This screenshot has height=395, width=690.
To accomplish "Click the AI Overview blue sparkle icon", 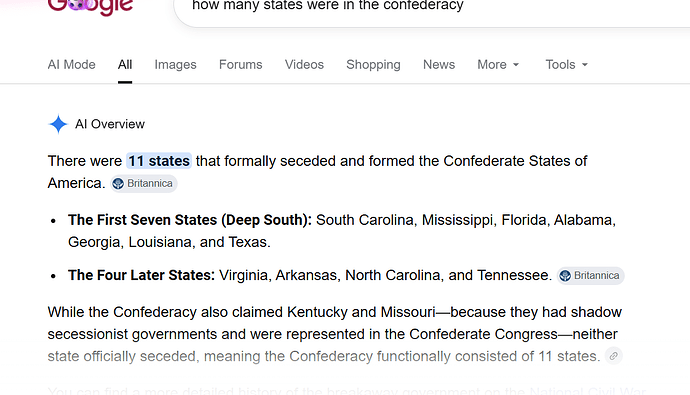I will point(58,124).
